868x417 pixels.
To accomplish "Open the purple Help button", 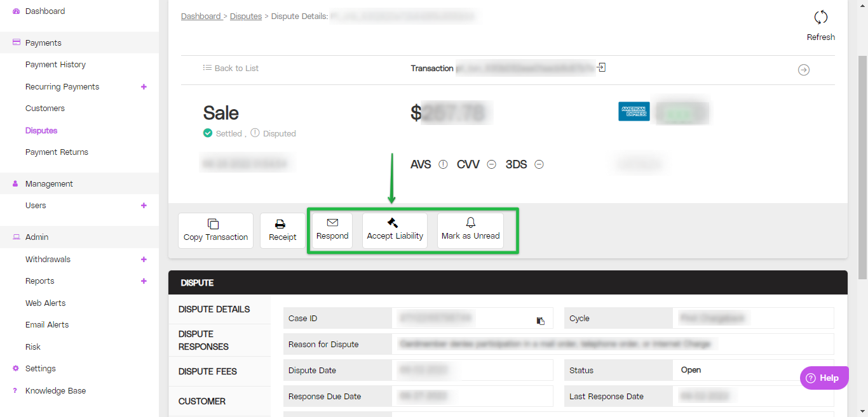I will coord(824,378).
